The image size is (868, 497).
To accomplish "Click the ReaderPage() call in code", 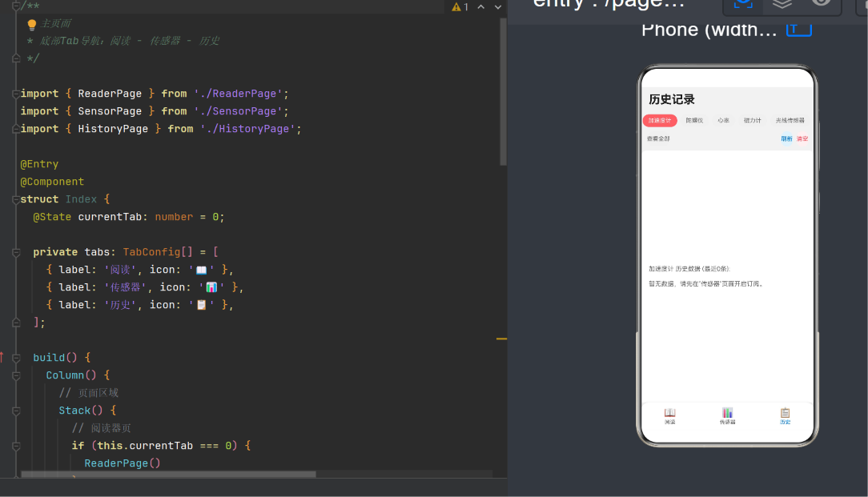I will [x=123, y=463].
